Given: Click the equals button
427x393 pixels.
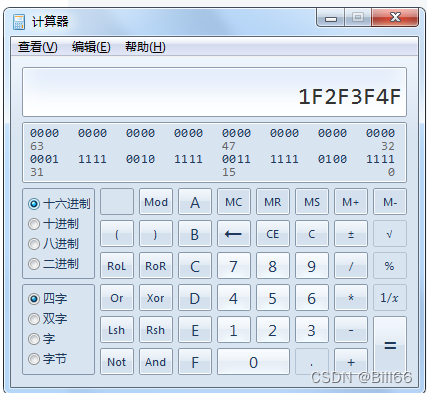Looking at the screenshot, I should pos(390,346).
